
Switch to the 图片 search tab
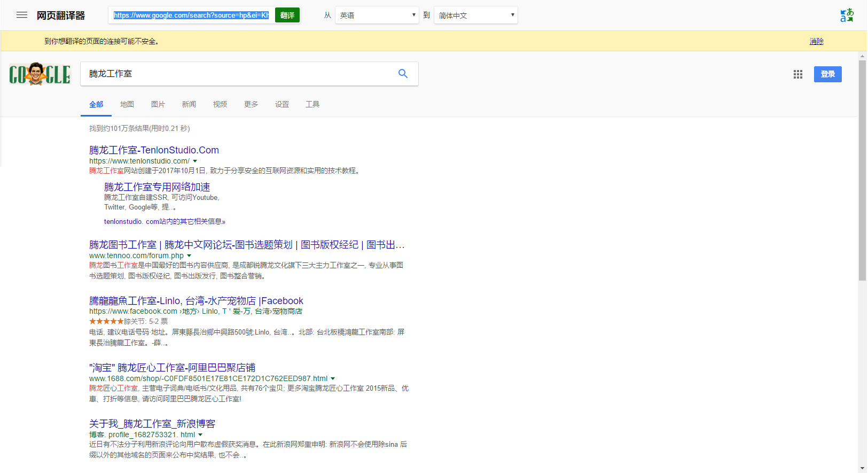click(x=158, y=104)
